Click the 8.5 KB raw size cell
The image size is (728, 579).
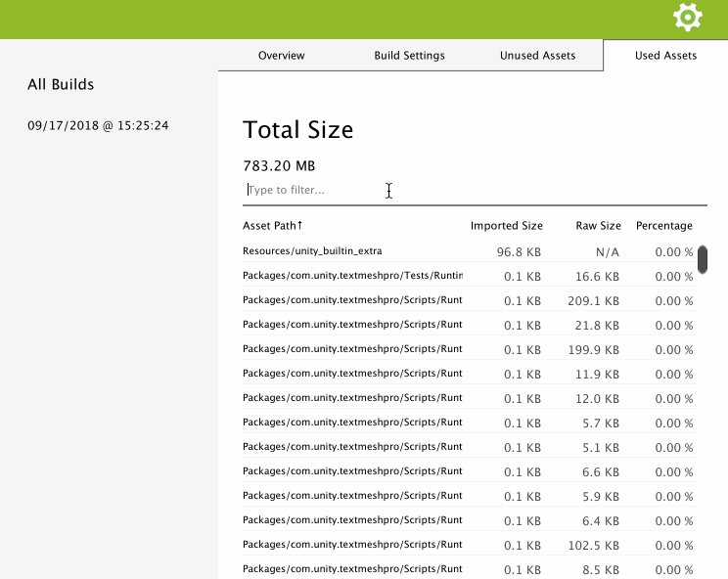click(601, 570)
